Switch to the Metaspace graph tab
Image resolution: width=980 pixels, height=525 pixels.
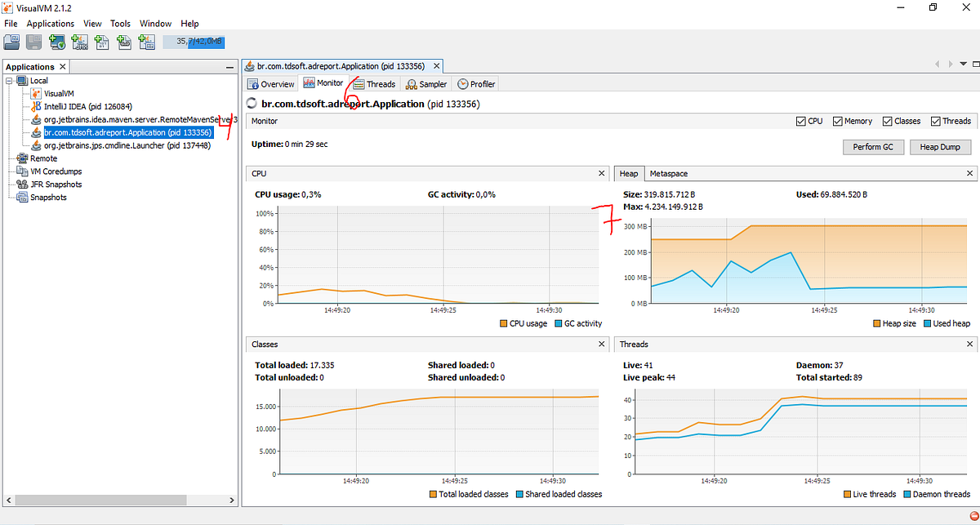[668, 174]
